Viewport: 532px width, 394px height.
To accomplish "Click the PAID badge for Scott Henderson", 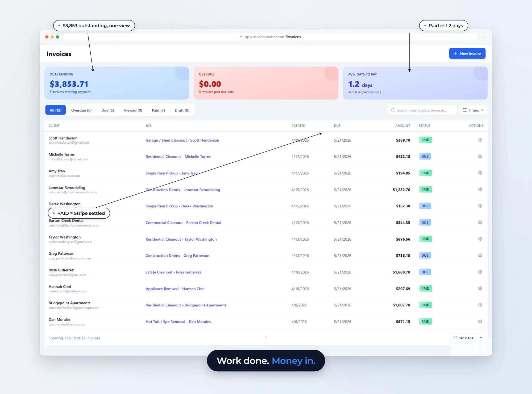I will [x=425, y=140].
